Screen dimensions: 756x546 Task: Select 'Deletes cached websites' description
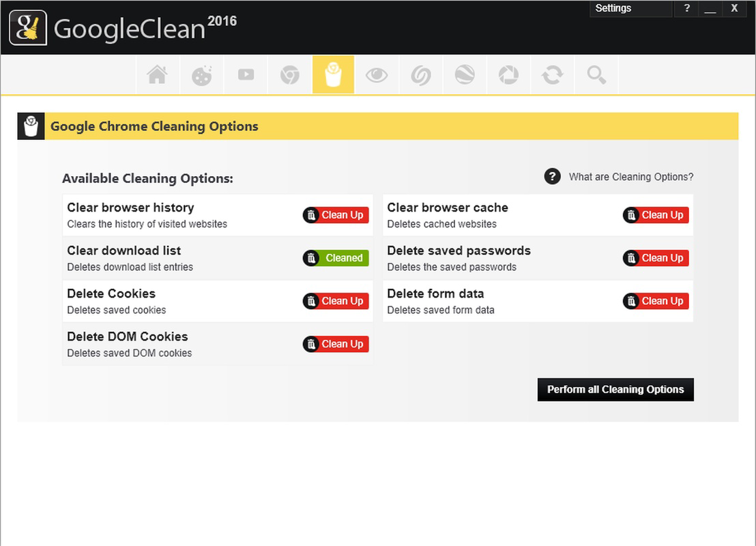coord(441,225)
